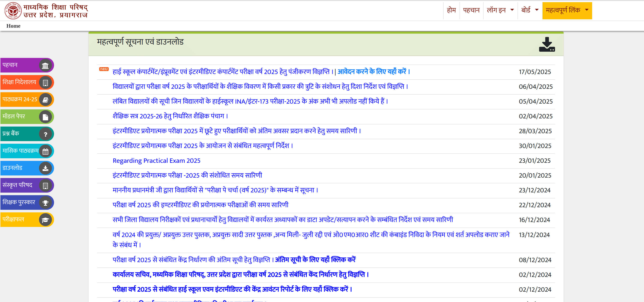Image resolution: width=644 pixels, height=302 pixels.
Task: Open शैक्षिक विवरण त्रुटि संशोधन दिशा निर्देश link
Action: 260,87
